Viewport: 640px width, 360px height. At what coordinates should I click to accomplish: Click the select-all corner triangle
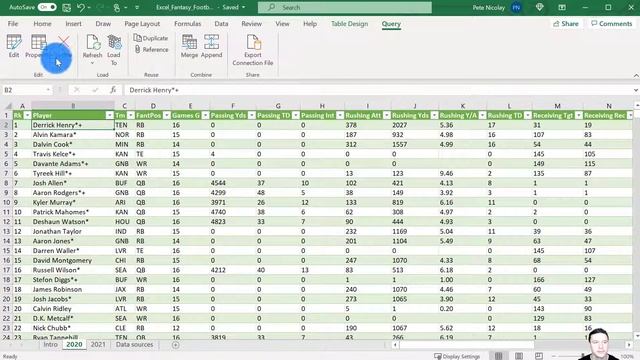8,106
